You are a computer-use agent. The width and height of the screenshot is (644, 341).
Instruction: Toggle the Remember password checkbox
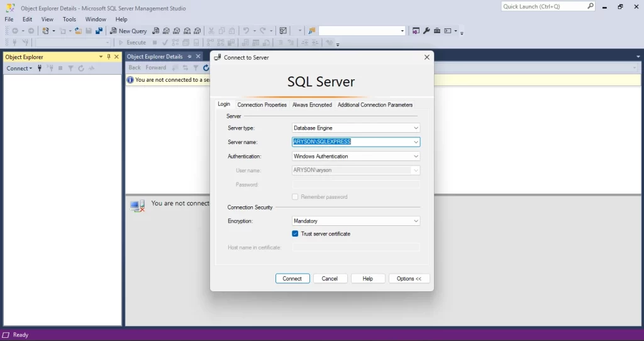point(295,197)
